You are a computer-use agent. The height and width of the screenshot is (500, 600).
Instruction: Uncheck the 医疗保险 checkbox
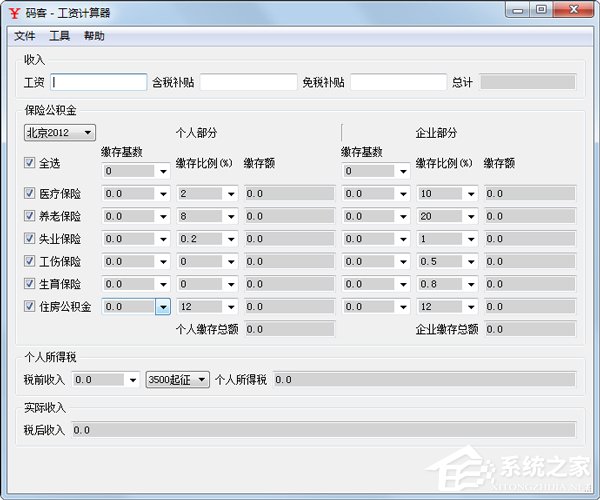[x=29, y=193]
